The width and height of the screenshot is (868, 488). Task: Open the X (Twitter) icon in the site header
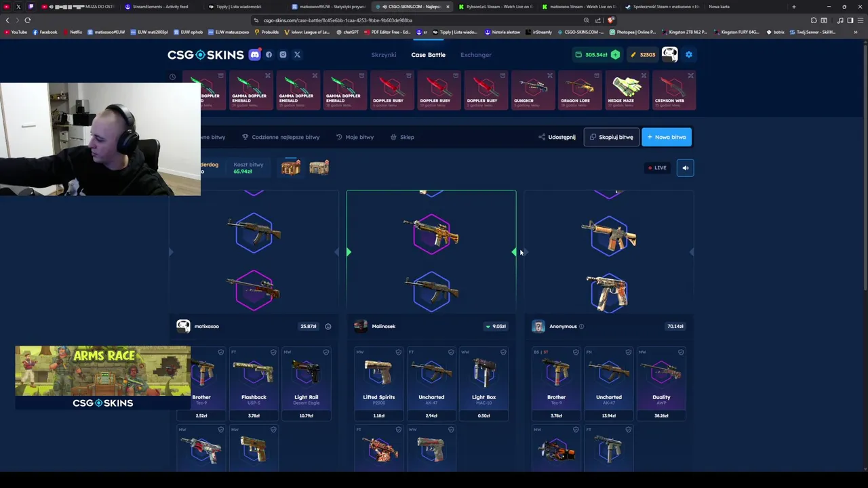click(297, 55)
